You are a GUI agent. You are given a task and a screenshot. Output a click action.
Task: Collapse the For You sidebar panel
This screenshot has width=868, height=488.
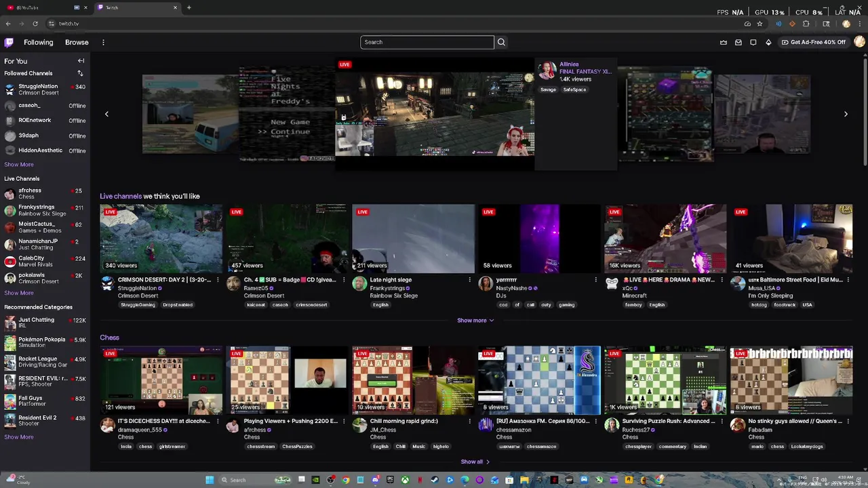tap(81, 61)
